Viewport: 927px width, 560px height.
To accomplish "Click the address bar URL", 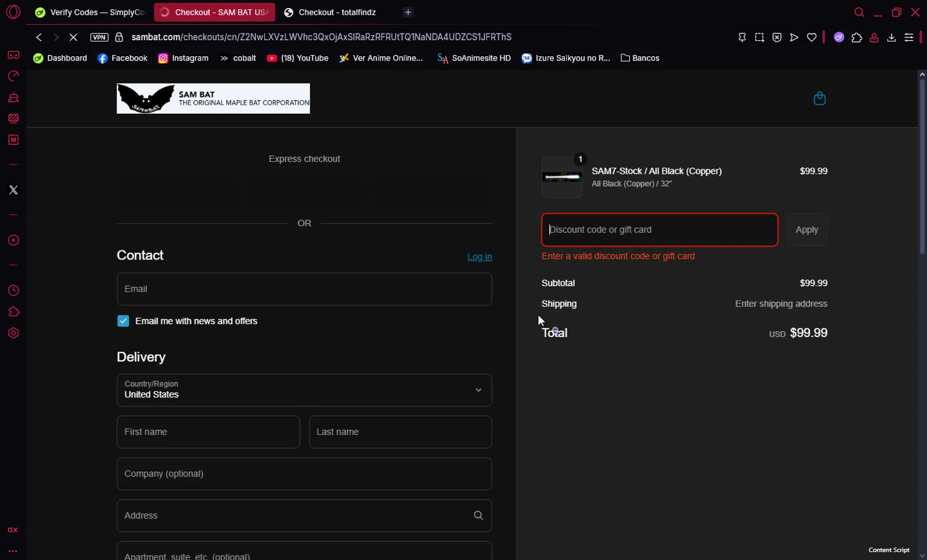I will click(321, 37).
